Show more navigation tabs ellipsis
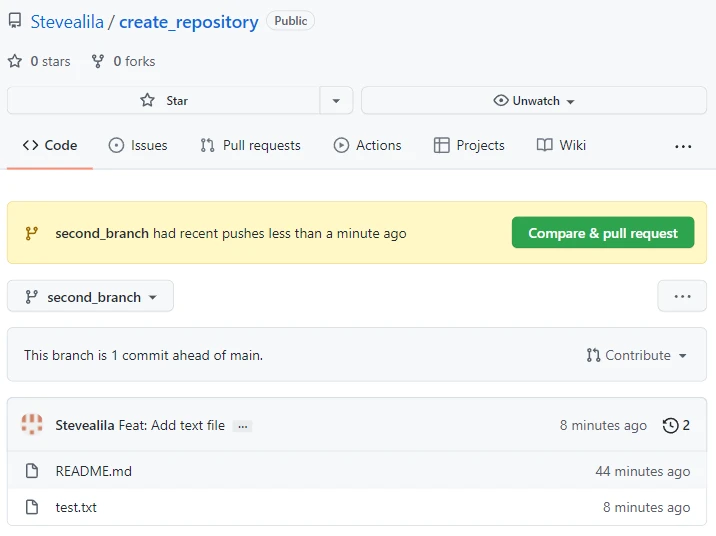The width and height of the screenshot is (716, 536). pos(683,146)
